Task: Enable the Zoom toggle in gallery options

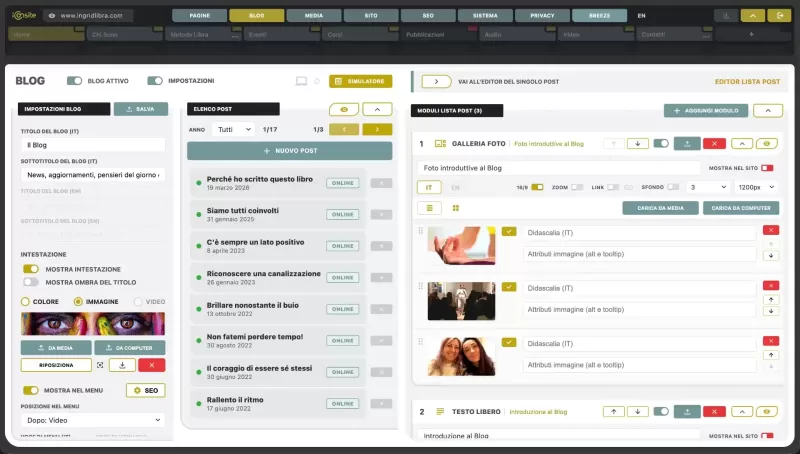Action: pyautogui.click(x=577, y=187)
